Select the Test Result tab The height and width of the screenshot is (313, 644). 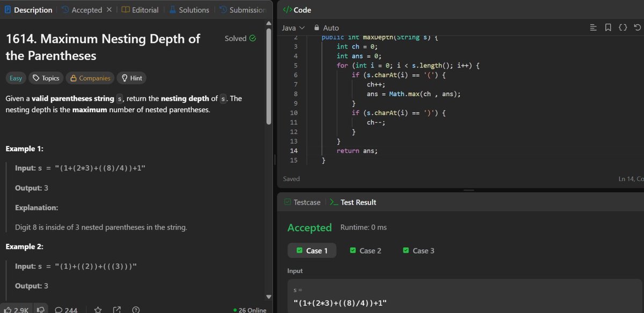(353, 202)
